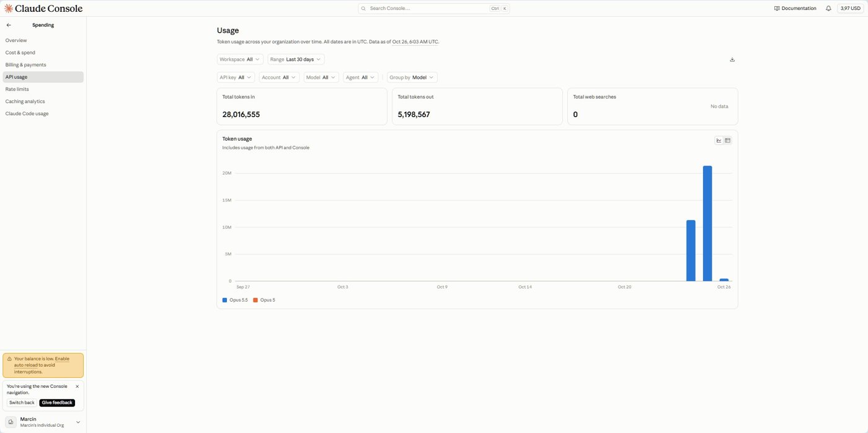Open the 3,97 USD balance button
This screenshot has width=868, height=433.
click(851, 9)
